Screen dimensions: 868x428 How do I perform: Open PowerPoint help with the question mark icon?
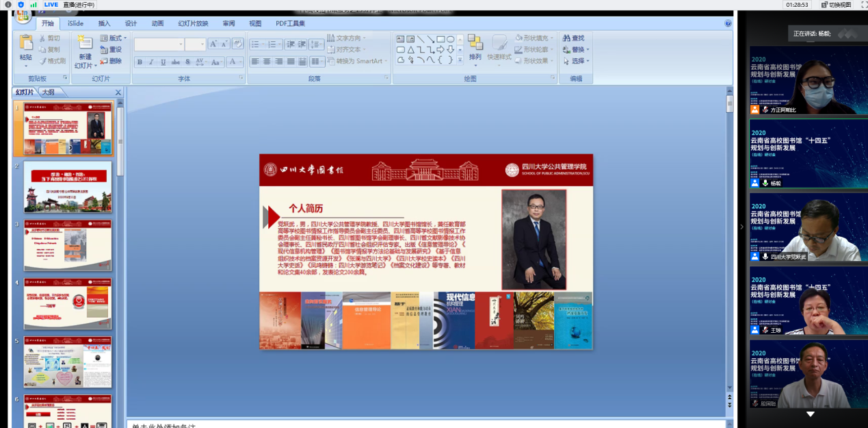pos(728,23)
